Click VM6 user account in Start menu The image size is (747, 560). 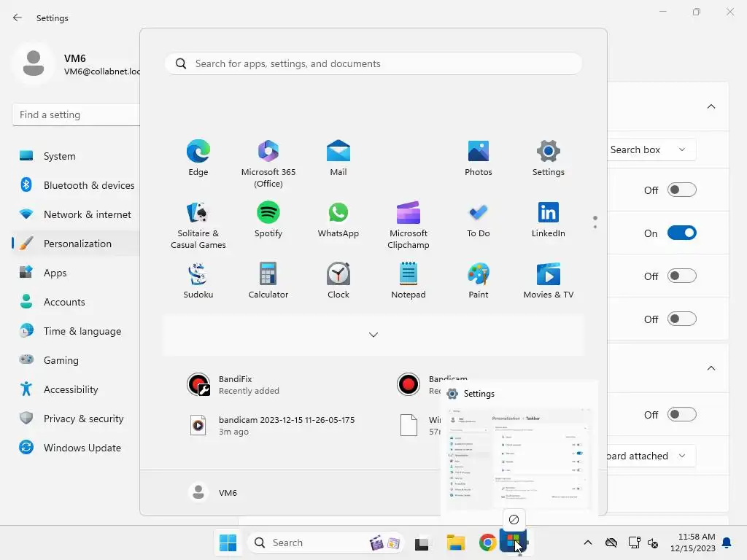212,492
